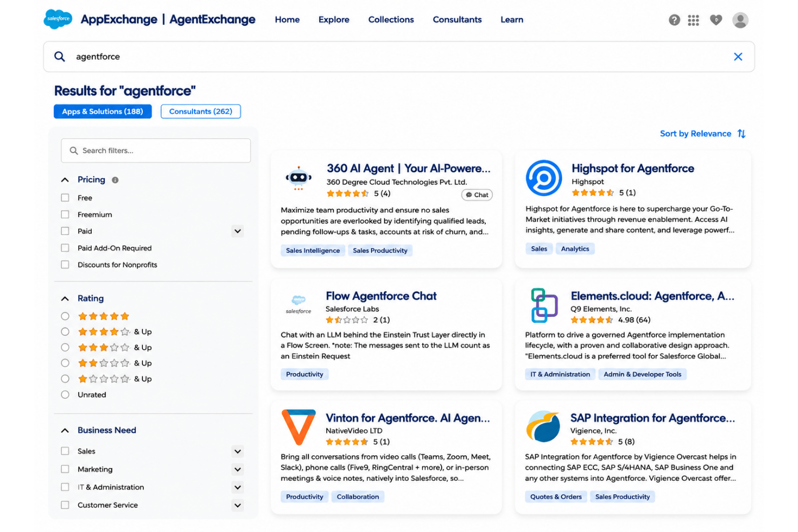Click the Vinton orange V logo

(298, 427)
